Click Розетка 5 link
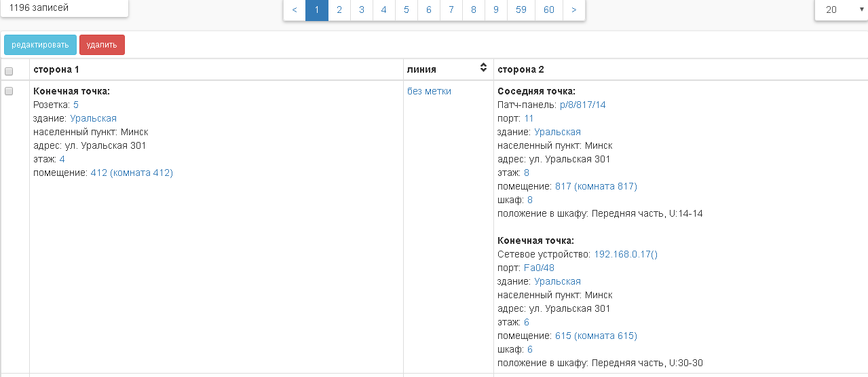868x377 pixels. 76,105
